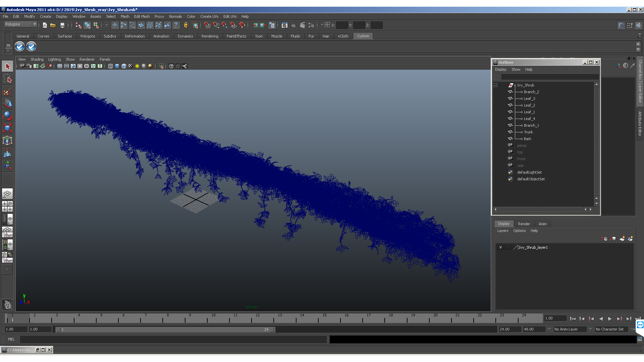Create new empty display layer icon
Image resolution: width=644 pixels, height=362 pixels.
pyautogui.click(x=622, y=239)
